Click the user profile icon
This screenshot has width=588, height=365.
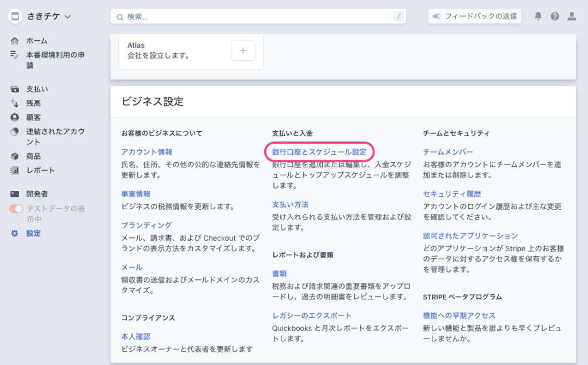click(571, 17)
